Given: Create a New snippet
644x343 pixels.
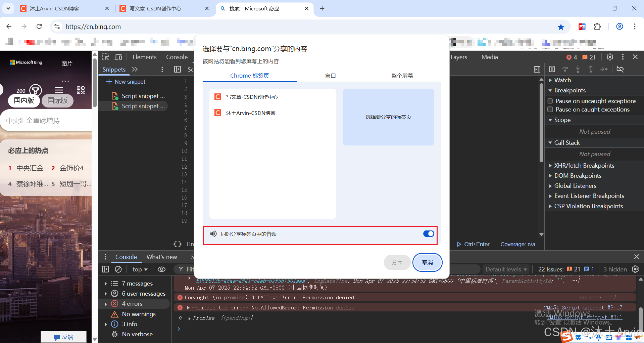Looking at the screenshot, I should tap(126, 82).
